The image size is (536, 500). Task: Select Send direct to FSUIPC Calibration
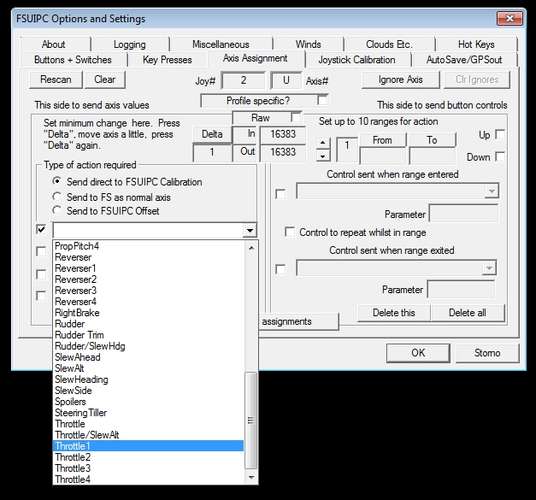[x=127, y=182]
